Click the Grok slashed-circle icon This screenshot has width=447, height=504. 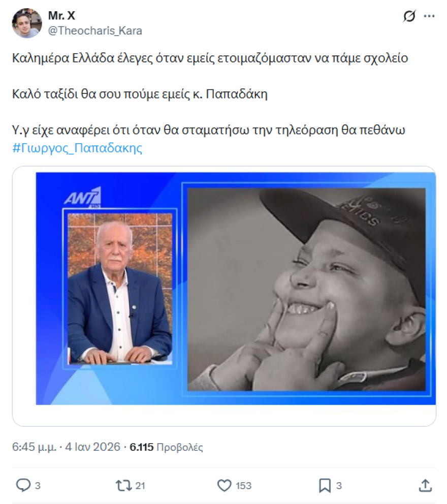tap(409, 16)
